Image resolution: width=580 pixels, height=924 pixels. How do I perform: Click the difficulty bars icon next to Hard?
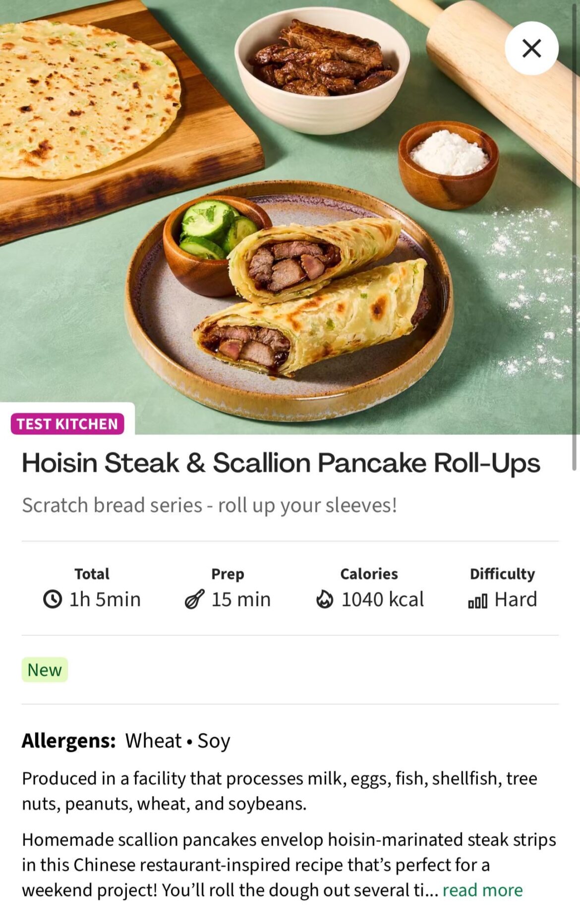477,600
